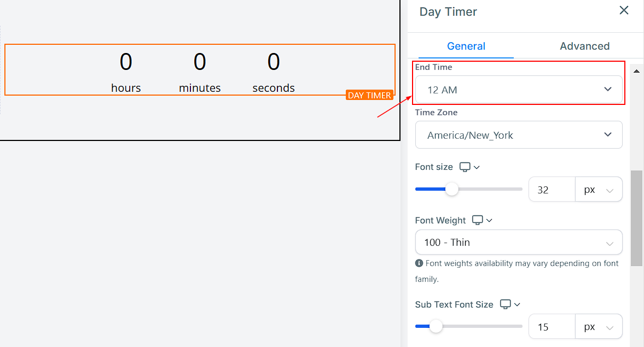Select the DAY TIMER element label

pos(370,95)
